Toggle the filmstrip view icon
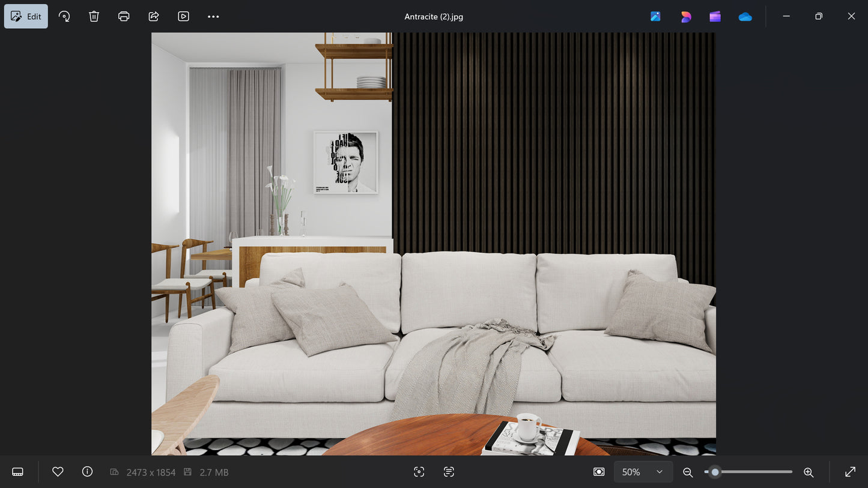Viewport: 868px width, 488px height. coord(18,472)
